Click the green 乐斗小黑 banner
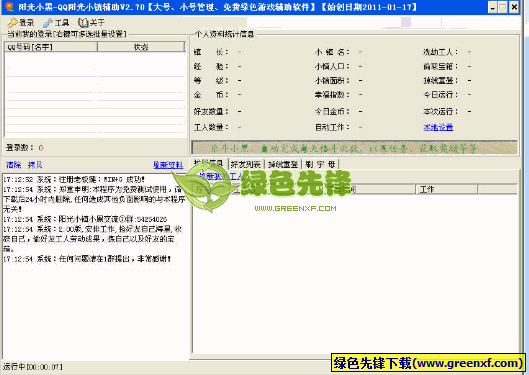The height and width of the screenshot is (375, 529). point(354,148)
